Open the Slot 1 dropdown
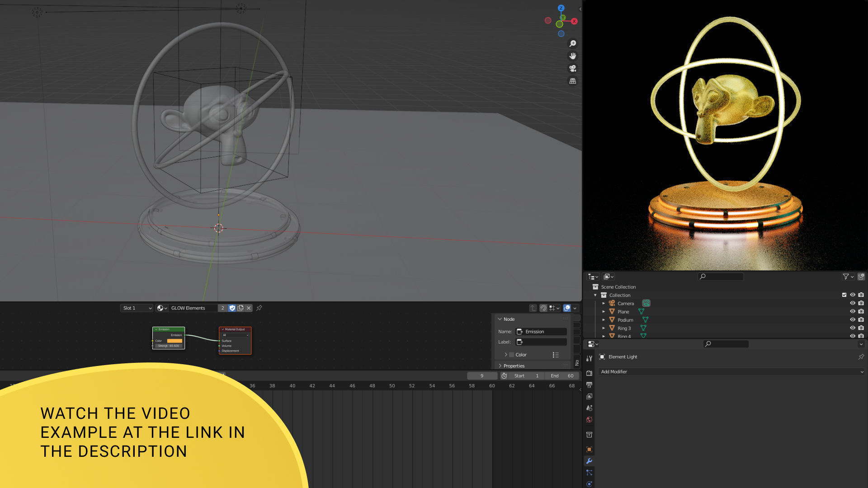Viewport: 868px width, 488px height. (x=137, y=308)
